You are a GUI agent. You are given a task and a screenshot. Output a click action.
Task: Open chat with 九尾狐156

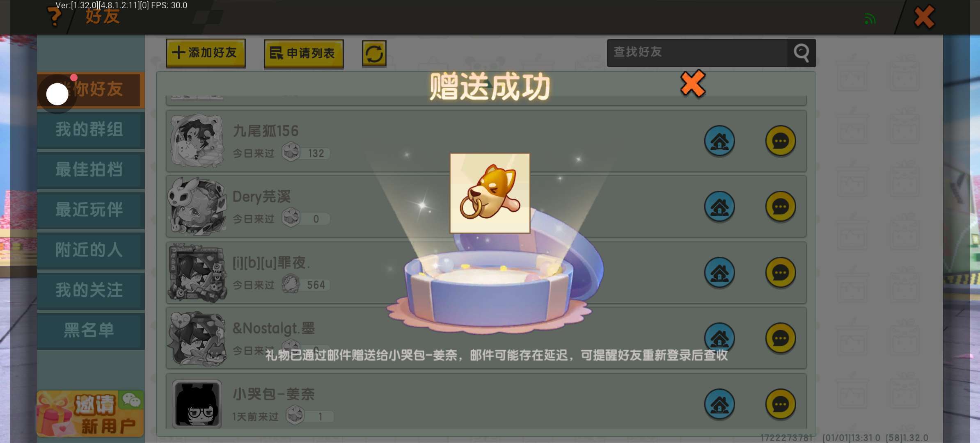pyautogui.click(x=781, y=141)
